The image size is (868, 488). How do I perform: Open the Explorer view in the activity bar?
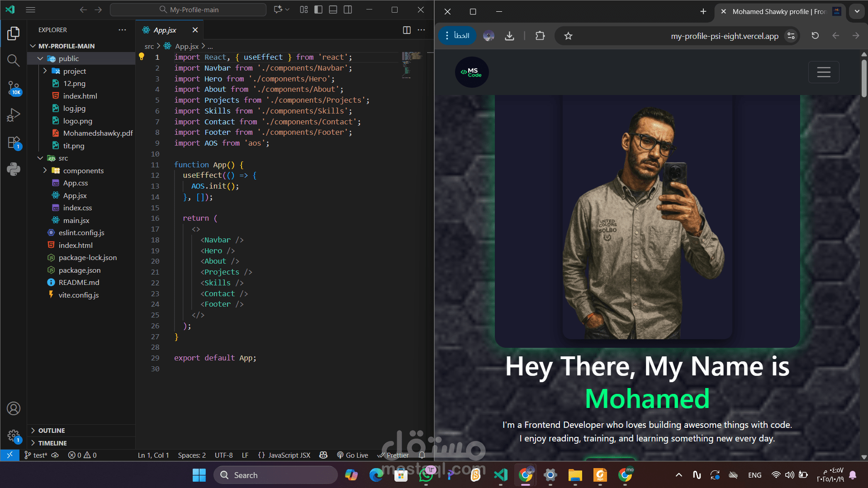[14, 33]
